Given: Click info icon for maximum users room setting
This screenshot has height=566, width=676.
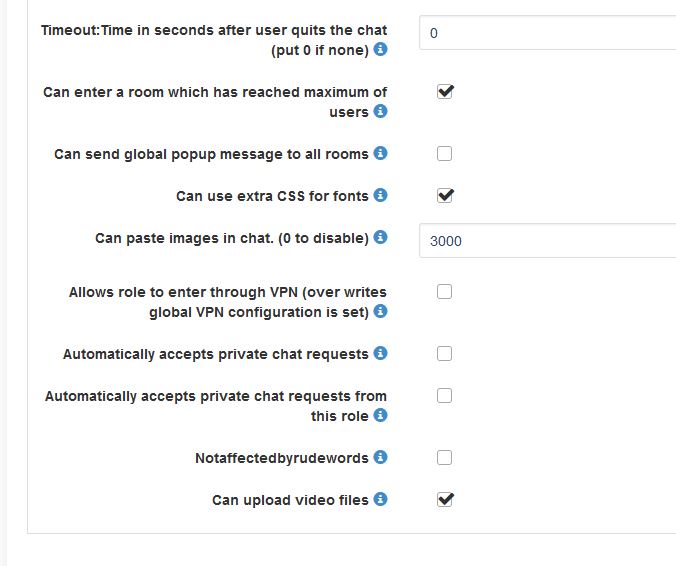Looking at the screenshot, I should [380, 112].
